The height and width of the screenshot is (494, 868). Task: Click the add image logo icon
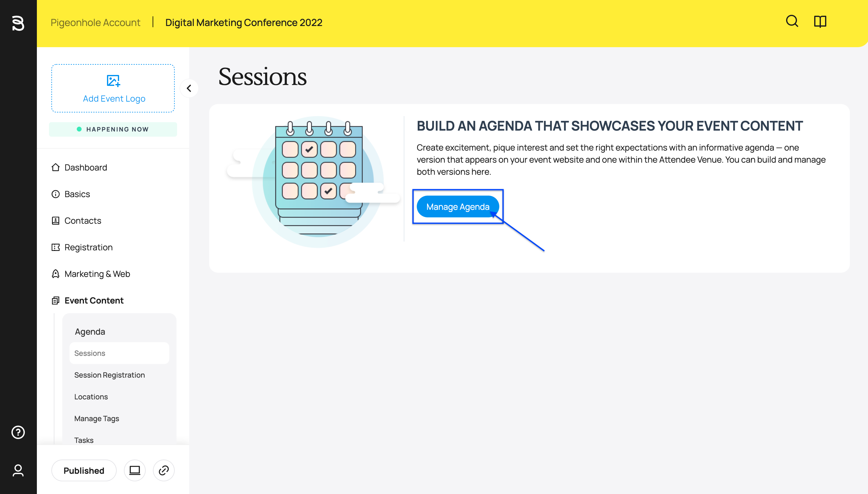tap(113, 81)
